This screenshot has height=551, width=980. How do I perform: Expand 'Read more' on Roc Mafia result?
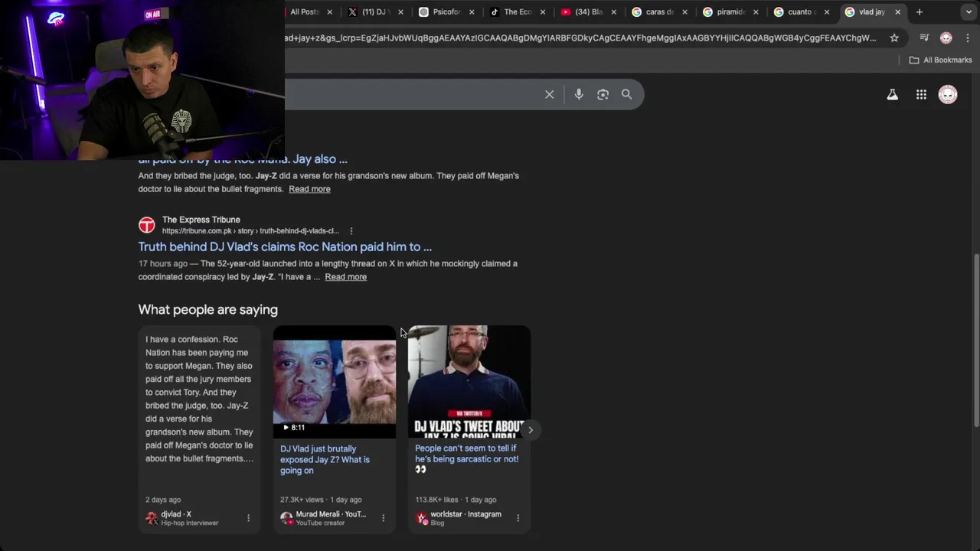(309, 189)
